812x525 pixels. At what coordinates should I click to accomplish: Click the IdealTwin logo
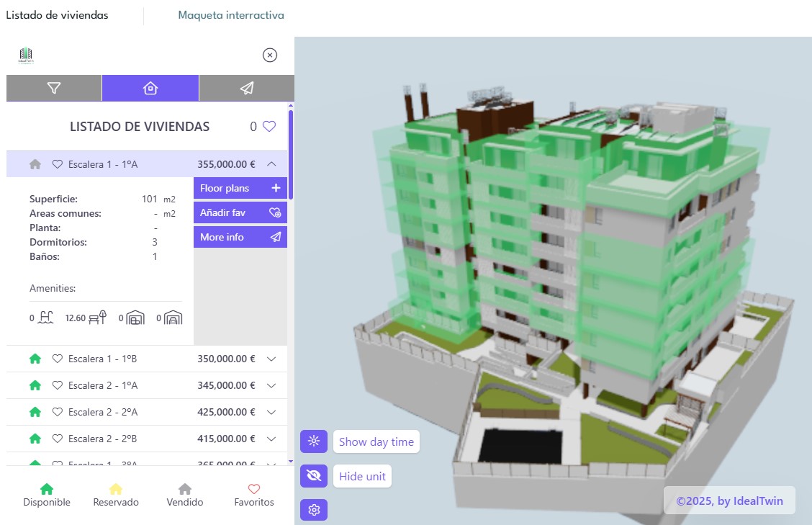[x=26, y=55]
